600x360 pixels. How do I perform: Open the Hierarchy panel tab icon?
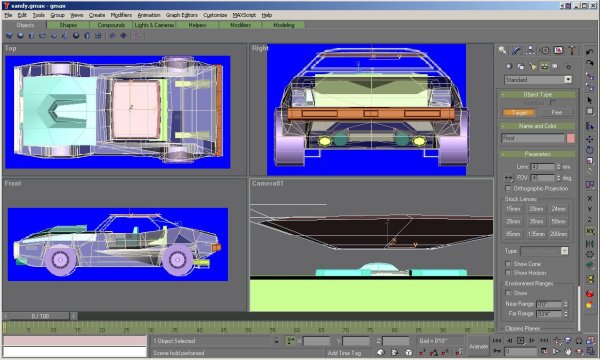tap(530, 50)
